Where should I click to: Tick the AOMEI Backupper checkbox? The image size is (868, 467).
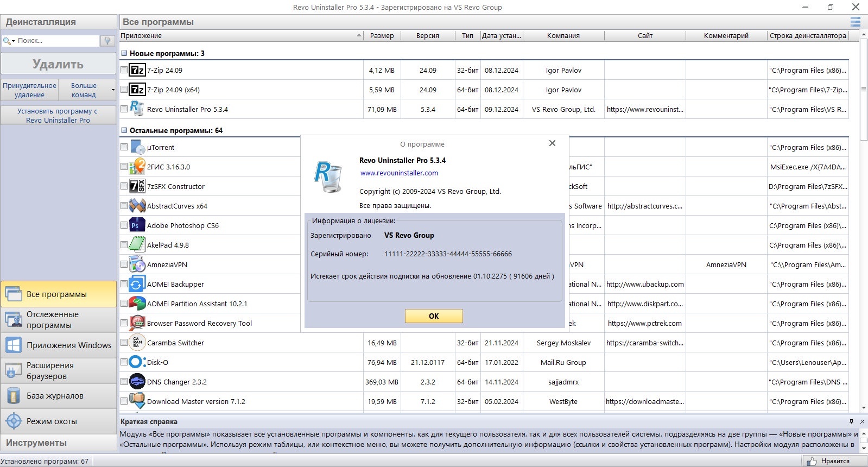124,284
